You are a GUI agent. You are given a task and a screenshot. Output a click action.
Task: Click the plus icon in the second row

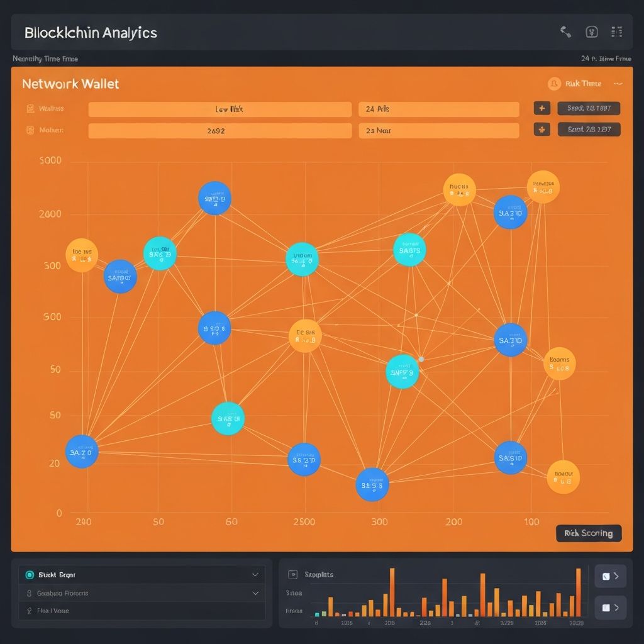[x=541, y=130]
